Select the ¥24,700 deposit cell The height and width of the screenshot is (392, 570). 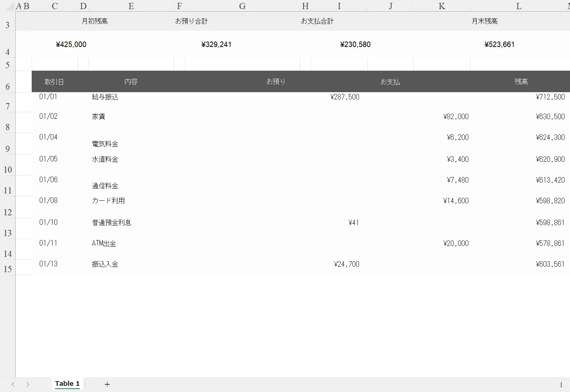347,264
